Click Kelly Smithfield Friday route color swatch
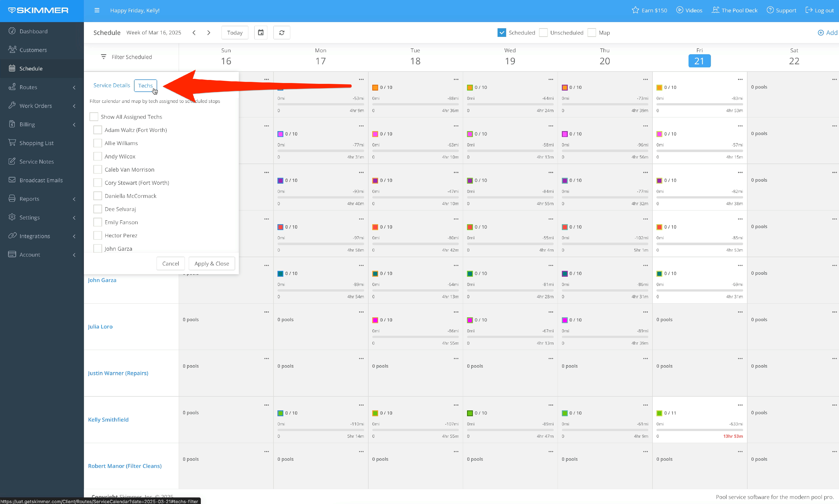The width and height of the screenshot is (839, 504). 659,413
